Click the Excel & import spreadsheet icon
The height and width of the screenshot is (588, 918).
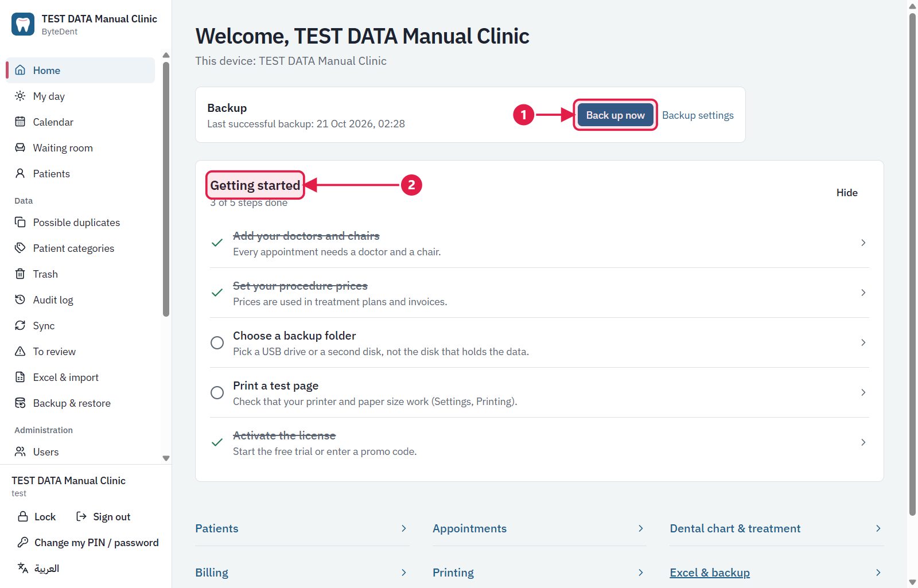[x=20, y=377]
